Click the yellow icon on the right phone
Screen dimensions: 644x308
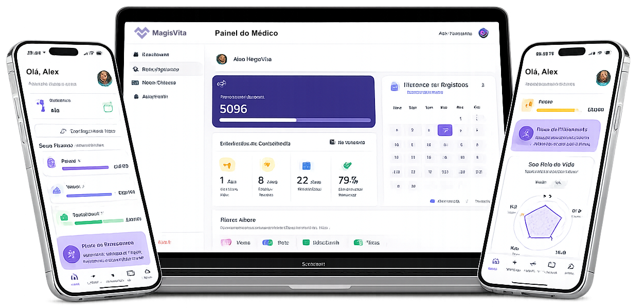click(528, 105)
